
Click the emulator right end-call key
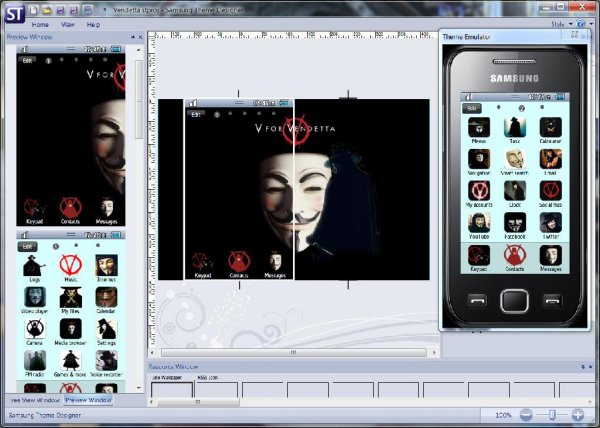[552, 301]
